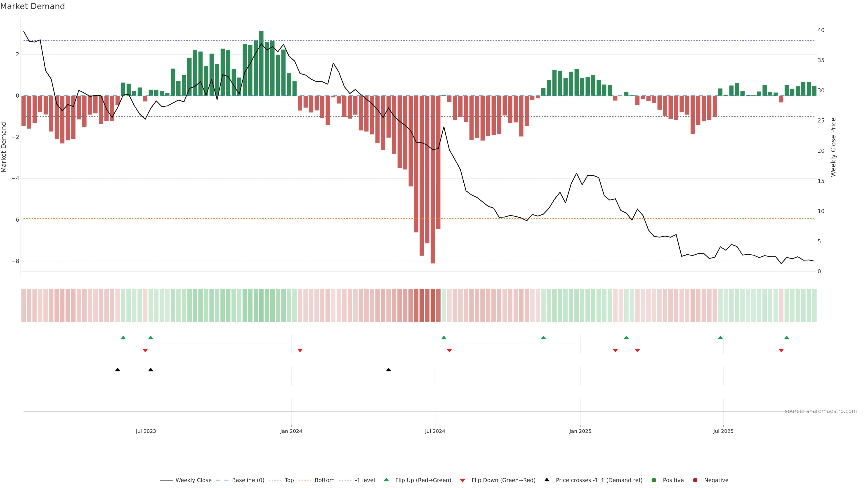
Task: Click the Weekly Close legend line icon
Action: point(166,480)
